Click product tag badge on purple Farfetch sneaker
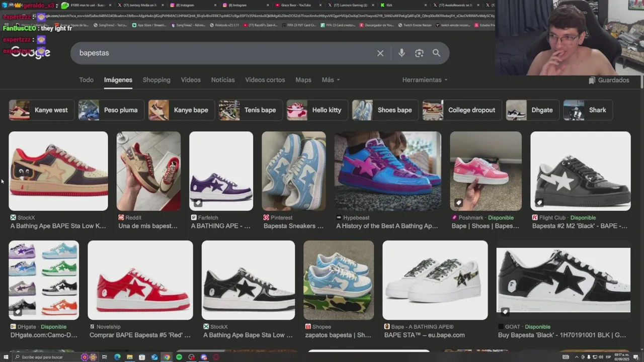The image size is (644, 362). click(198, 203)
